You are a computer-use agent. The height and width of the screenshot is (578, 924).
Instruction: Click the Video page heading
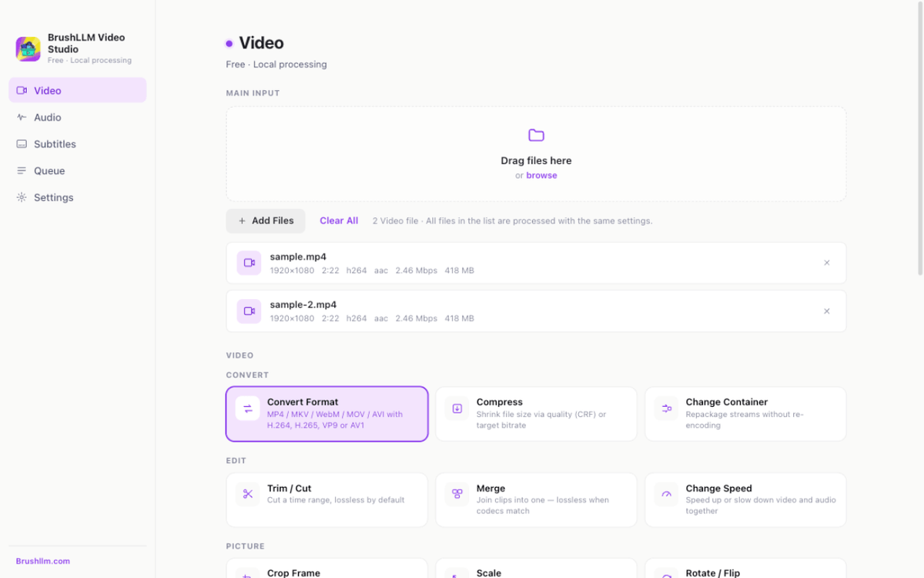point(261,43)
